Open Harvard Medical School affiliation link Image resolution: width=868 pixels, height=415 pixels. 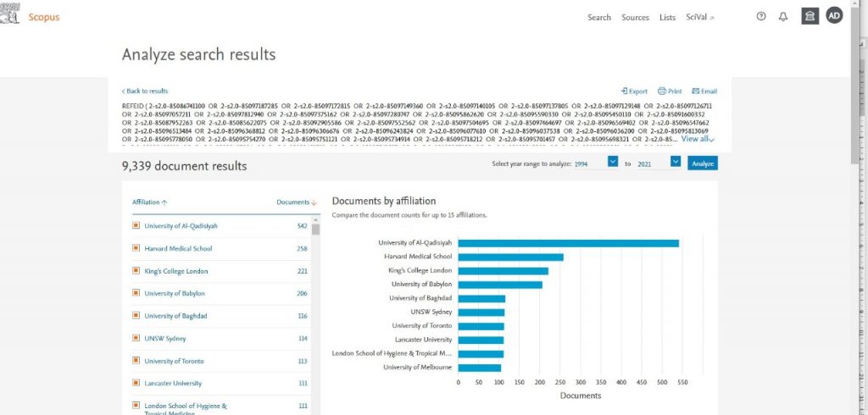pyautogui.click(x=178, y=248)
